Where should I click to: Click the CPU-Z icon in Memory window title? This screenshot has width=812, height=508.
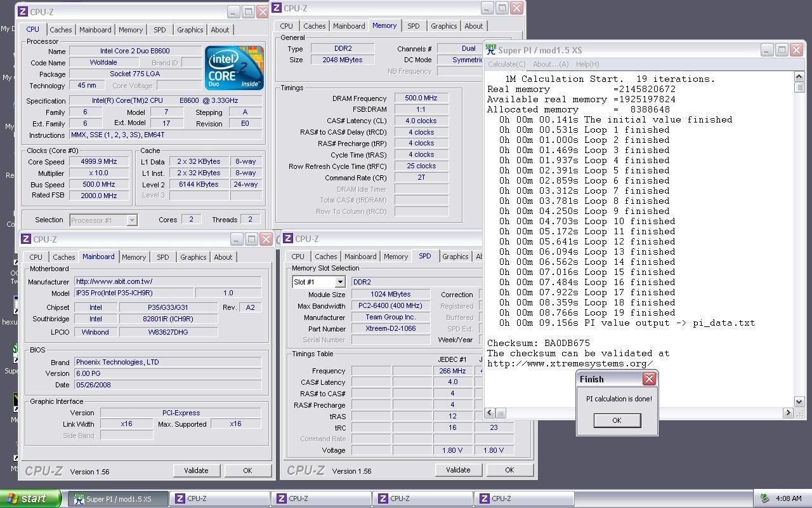(x=277, y=8)
